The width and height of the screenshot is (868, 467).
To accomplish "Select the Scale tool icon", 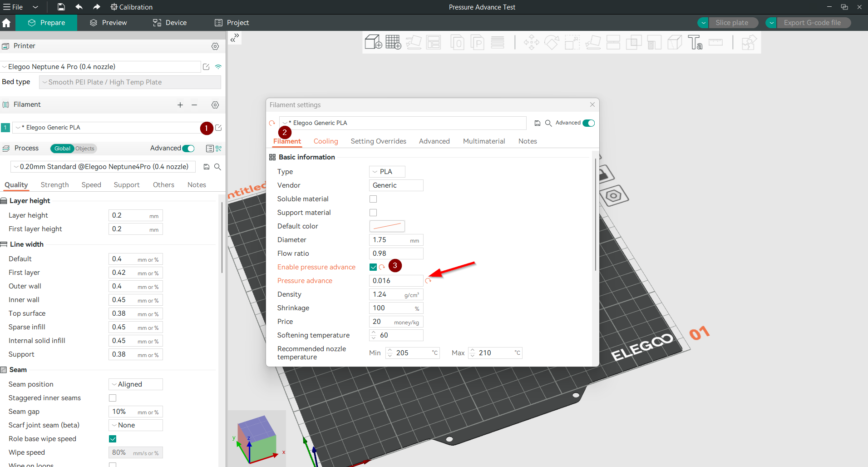I will pyautogui.click(x=572, y=42).
